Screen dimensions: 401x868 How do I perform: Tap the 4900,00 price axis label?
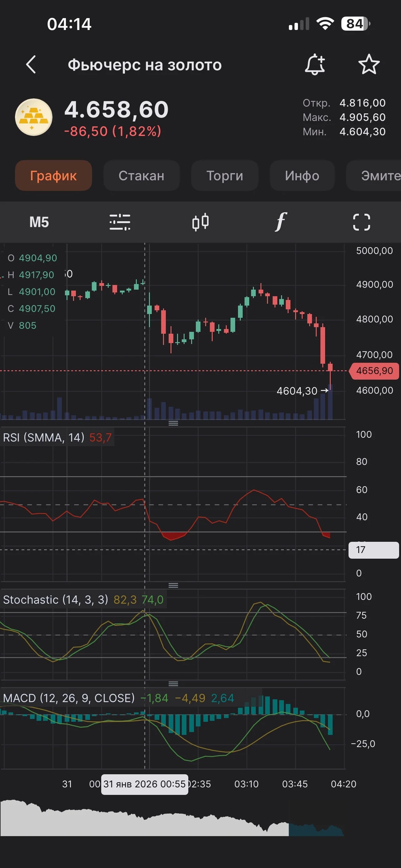pyautogui.click(x=374, y=284)
